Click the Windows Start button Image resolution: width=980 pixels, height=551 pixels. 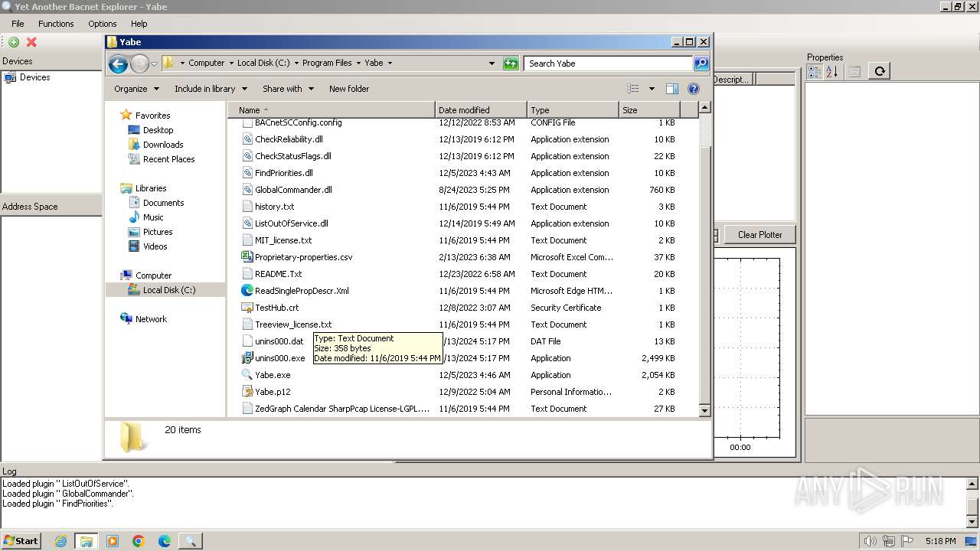point(21,541)
